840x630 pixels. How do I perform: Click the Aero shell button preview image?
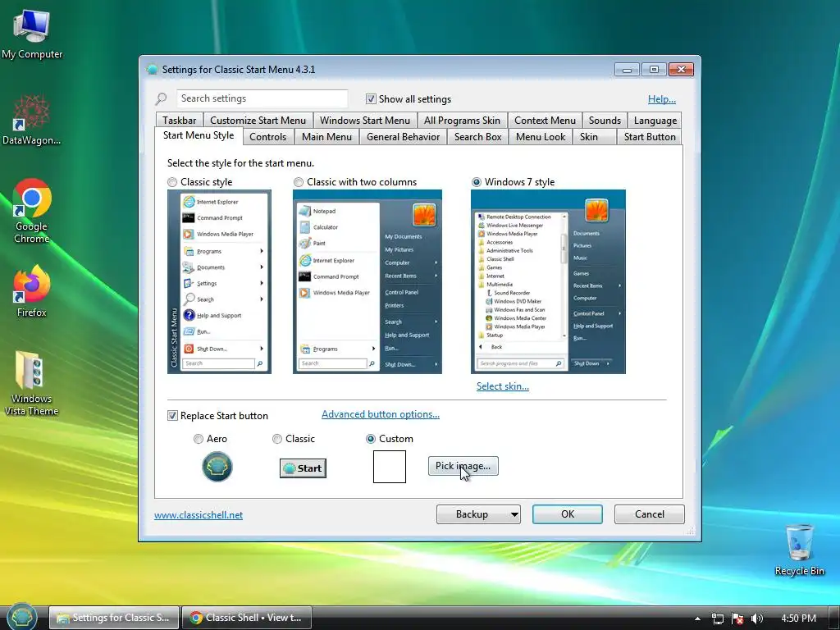click(x=217, y=467)
